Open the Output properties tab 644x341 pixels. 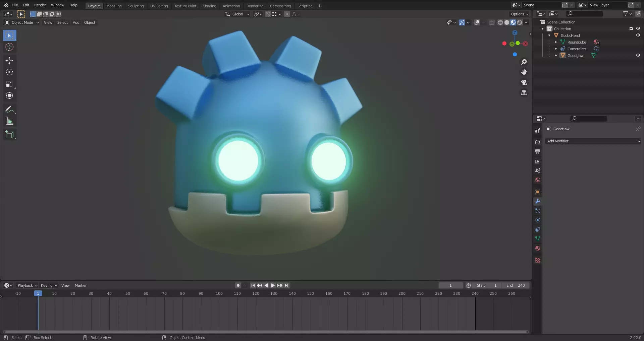[538, 152]
